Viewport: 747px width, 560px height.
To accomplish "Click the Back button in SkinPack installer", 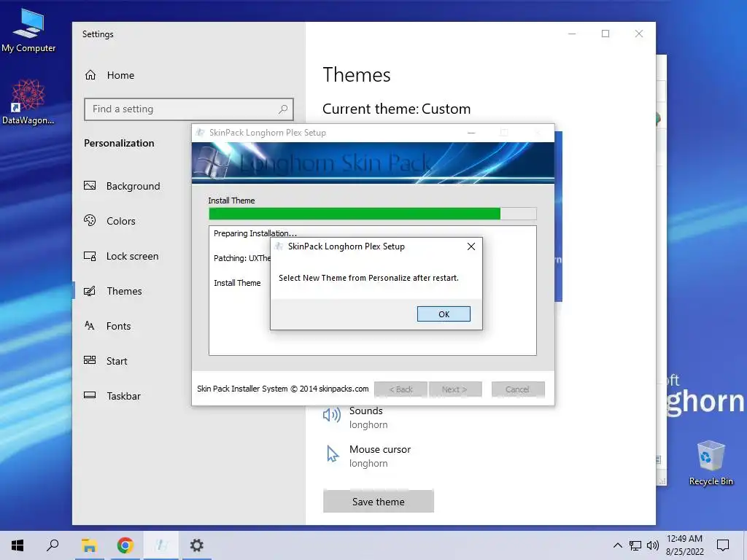I will [x=400, y=389].
